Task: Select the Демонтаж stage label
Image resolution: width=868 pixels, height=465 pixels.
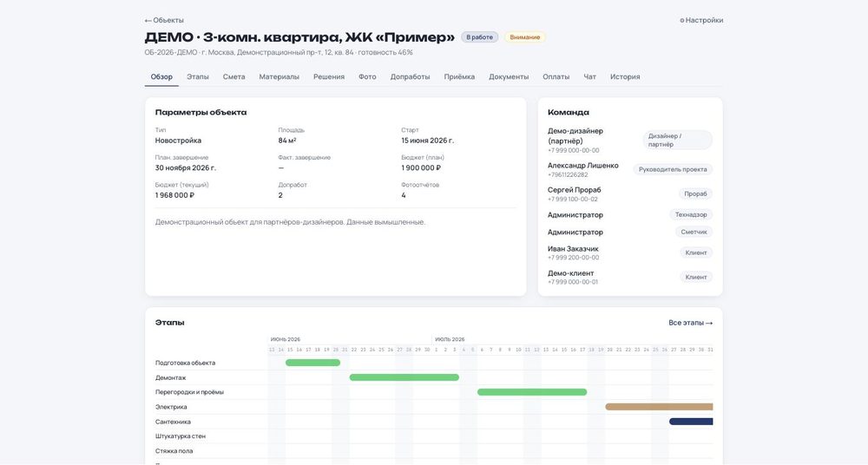Action: pyautogui.click(x=170, y=378)
